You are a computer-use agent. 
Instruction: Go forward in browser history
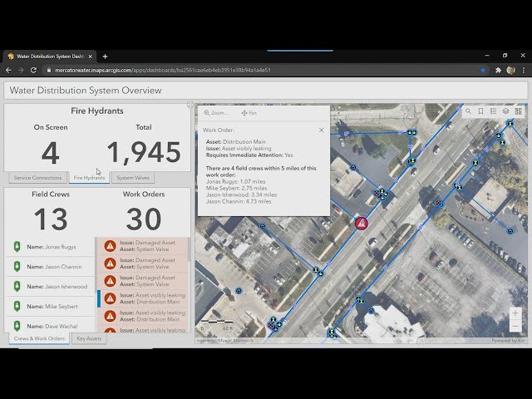[21, 70]
